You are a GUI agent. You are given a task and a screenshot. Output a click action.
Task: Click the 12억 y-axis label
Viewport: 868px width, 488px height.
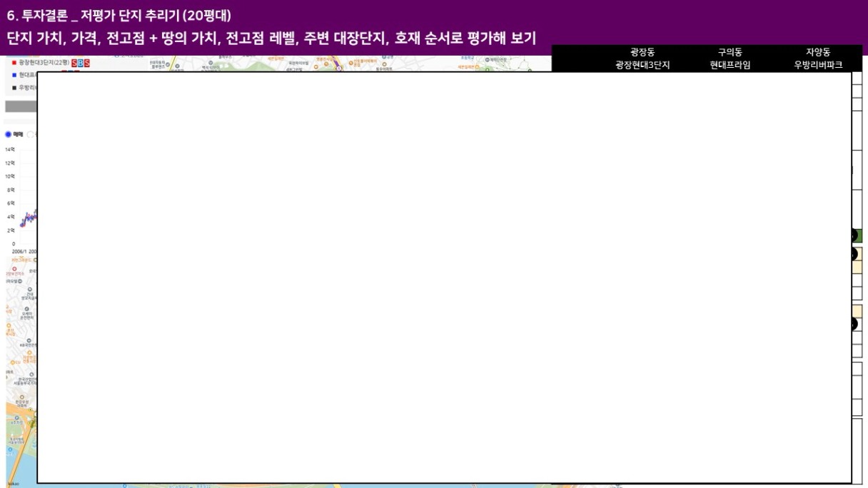point(10,163)
